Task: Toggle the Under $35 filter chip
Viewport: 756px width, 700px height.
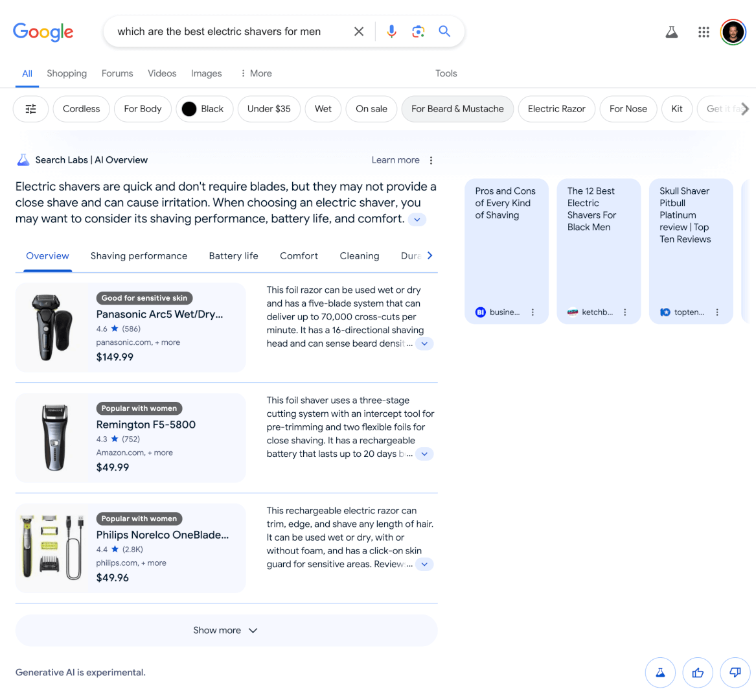Action: point(269,109)
